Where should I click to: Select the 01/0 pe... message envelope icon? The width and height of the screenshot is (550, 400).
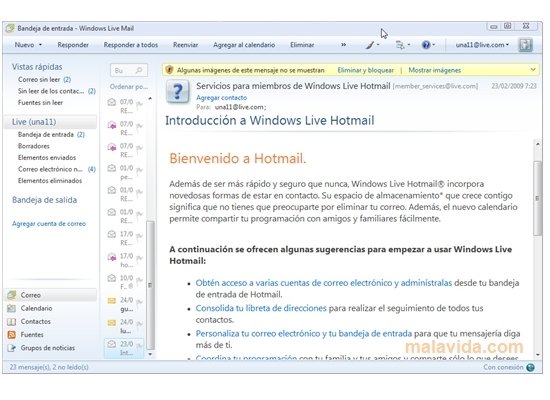[112, 168]
